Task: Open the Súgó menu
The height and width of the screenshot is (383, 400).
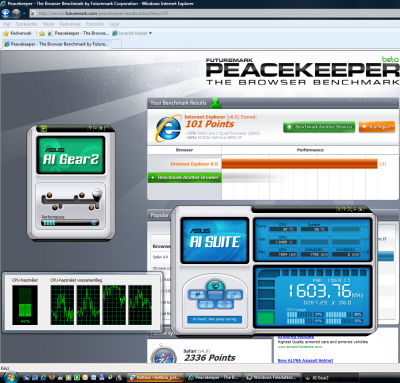Action: 114,24
